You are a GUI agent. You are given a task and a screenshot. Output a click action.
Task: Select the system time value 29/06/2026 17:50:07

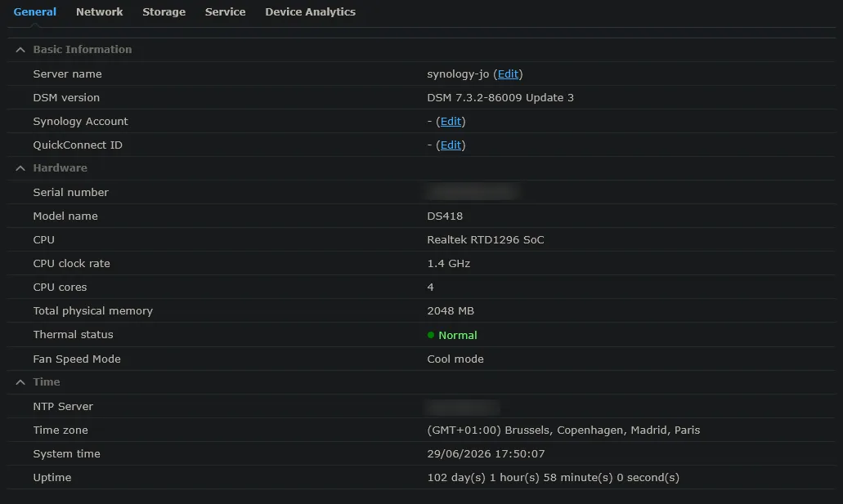[486, 453]
